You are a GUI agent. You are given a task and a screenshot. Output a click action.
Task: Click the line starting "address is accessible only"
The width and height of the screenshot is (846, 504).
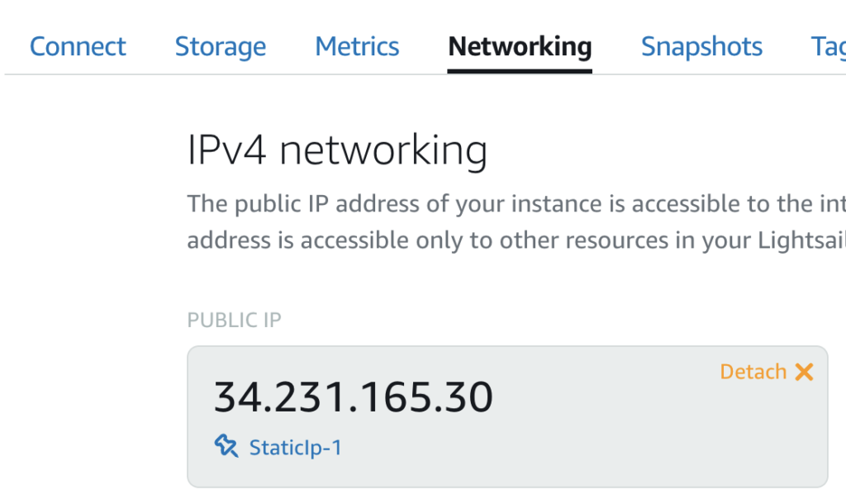click(x=516, y=240)
